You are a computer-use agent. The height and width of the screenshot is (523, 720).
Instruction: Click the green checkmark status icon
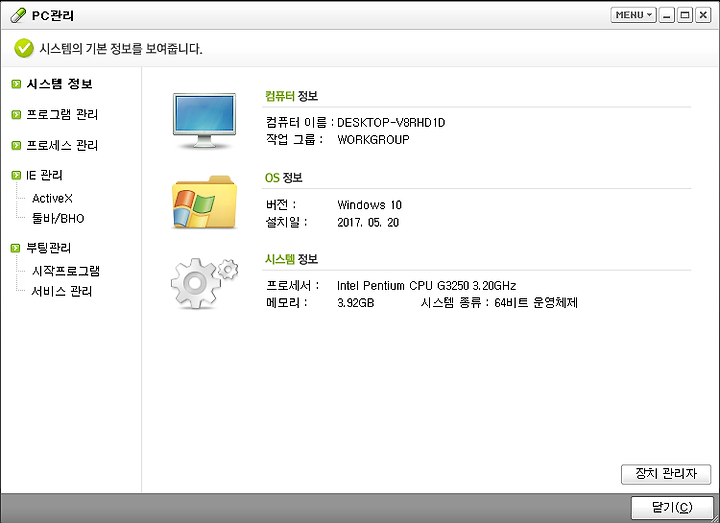(x=24, y=48)
